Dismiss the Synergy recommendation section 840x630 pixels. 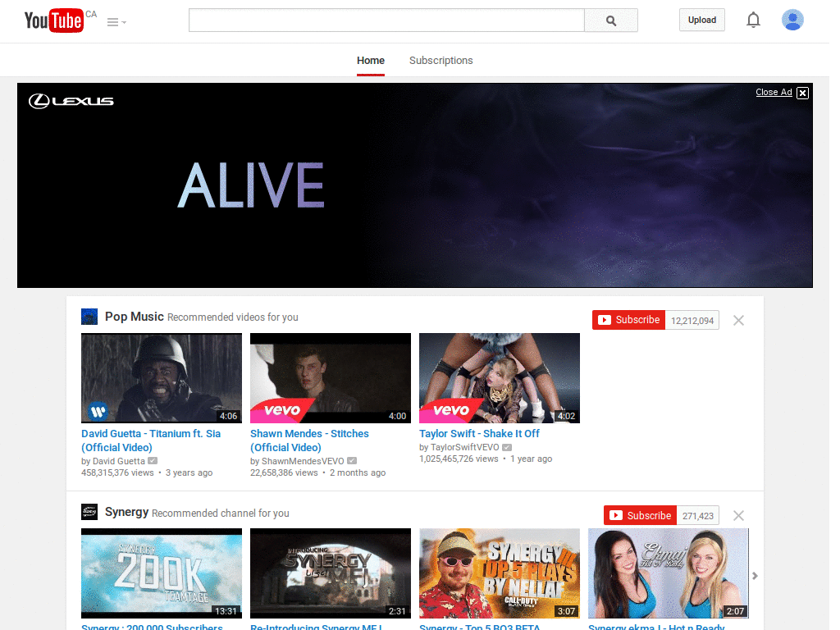coord(738,515)
